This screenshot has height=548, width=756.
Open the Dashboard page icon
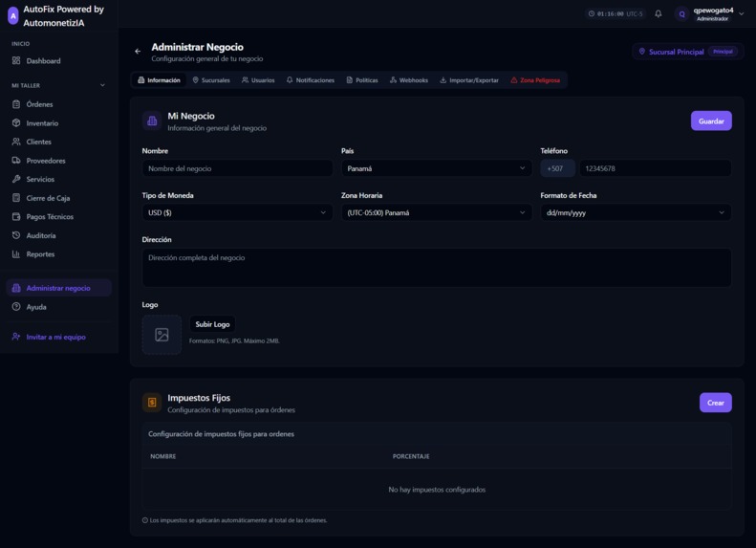16,61
